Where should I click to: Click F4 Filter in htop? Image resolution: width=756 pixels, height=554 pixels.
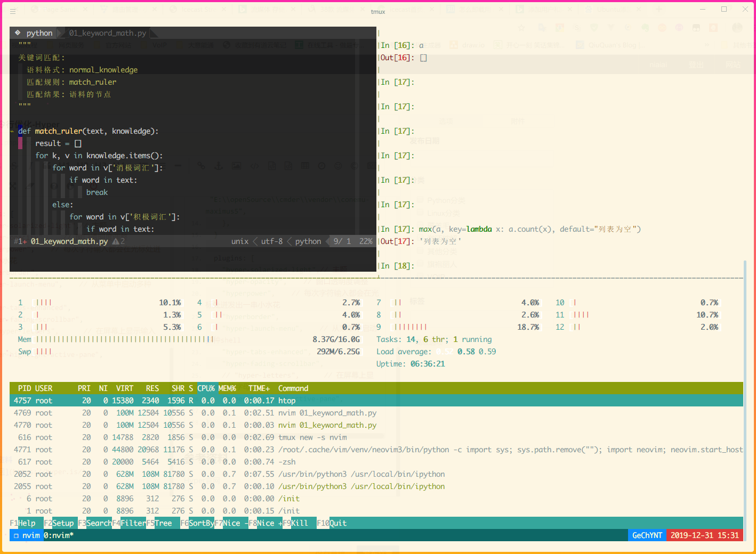pos(129,523)
